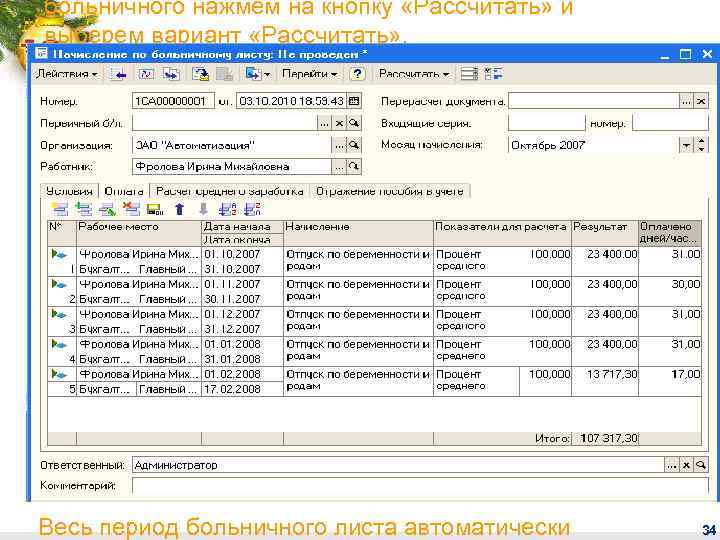Open the calendar picker next to the date

(x=354, y=101)
